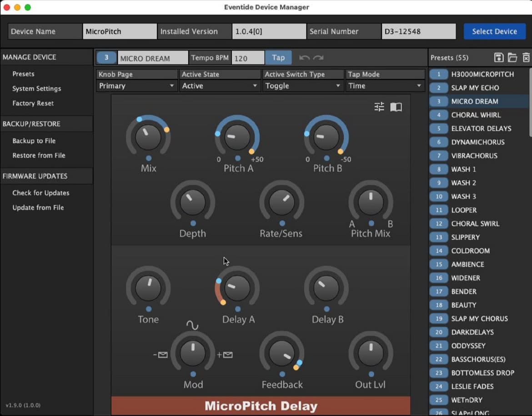Click the Tone knob
532x416 pixels.
148,288
